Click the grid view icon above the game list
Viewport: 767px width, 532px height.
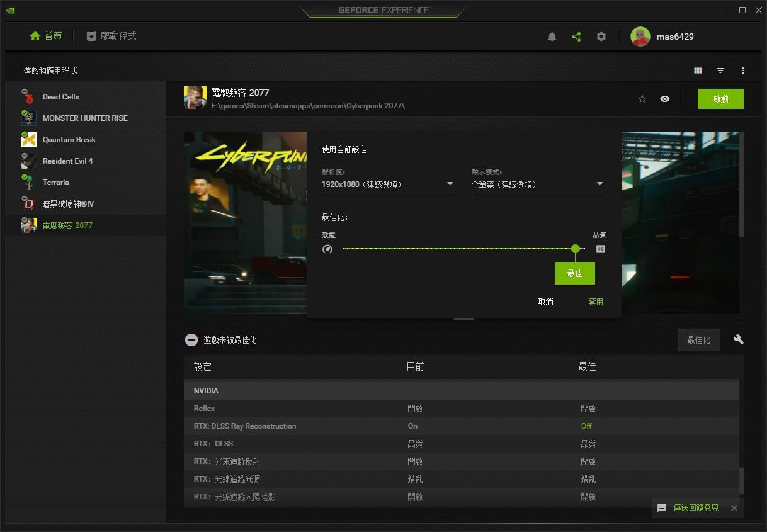click(698, 70)
